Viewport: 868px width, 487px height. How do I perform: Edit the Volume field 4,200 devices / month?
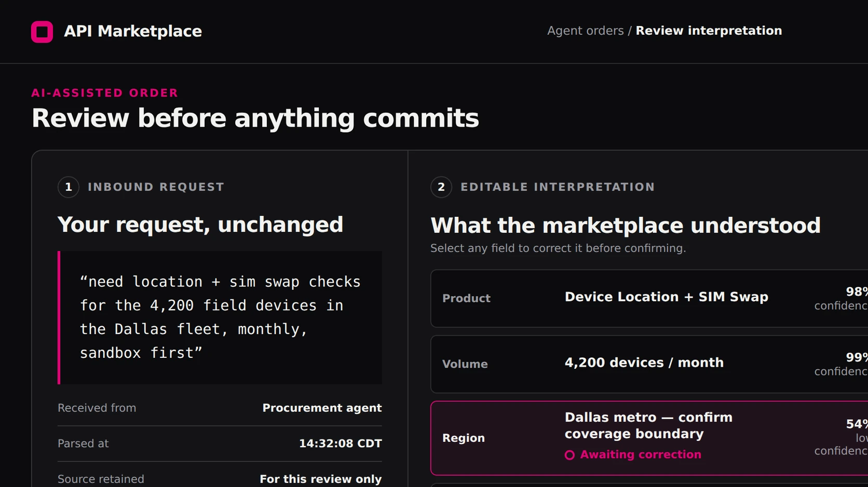(x=649, y=364)
